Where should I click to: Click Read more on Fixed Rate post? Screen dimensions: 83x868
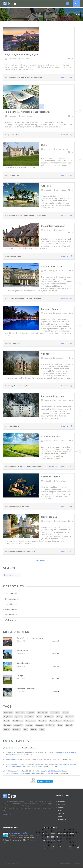(65, 135)
